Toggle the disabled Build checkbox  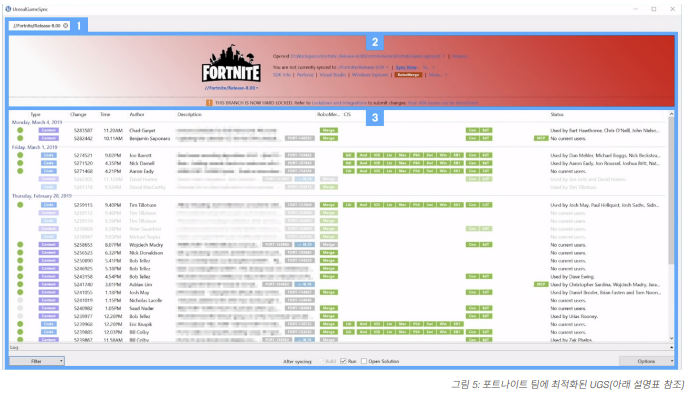[x=321, y=361]
